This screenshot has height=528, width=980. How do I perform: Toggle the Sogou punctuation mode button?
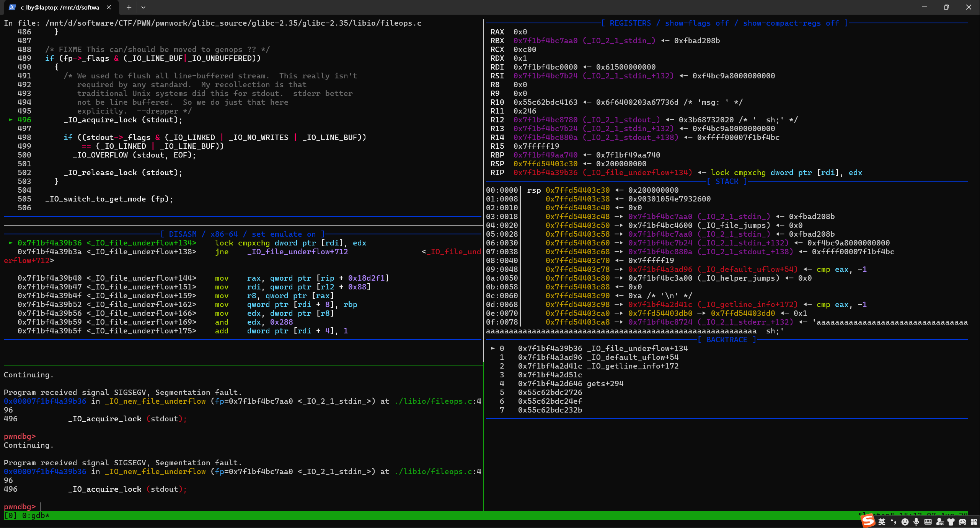pos(894,522)
